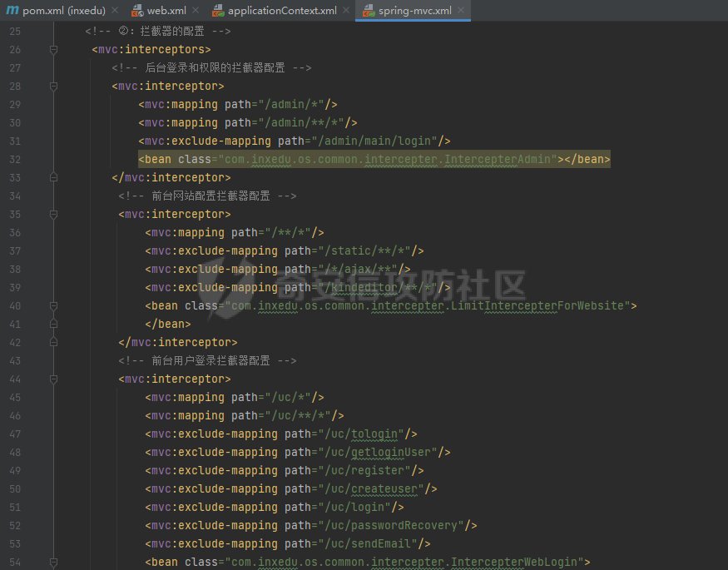Click line number 32 in the gutter
Screen dimensions: 728x570
(x=15, y=160)
